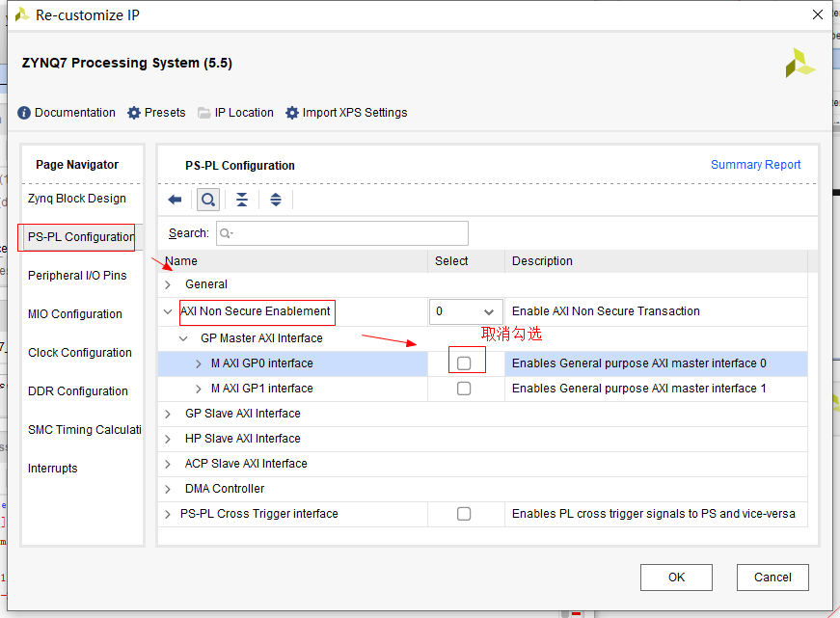840x618 pixels.
Task: Click the Select column header
Action: [451, 261]
